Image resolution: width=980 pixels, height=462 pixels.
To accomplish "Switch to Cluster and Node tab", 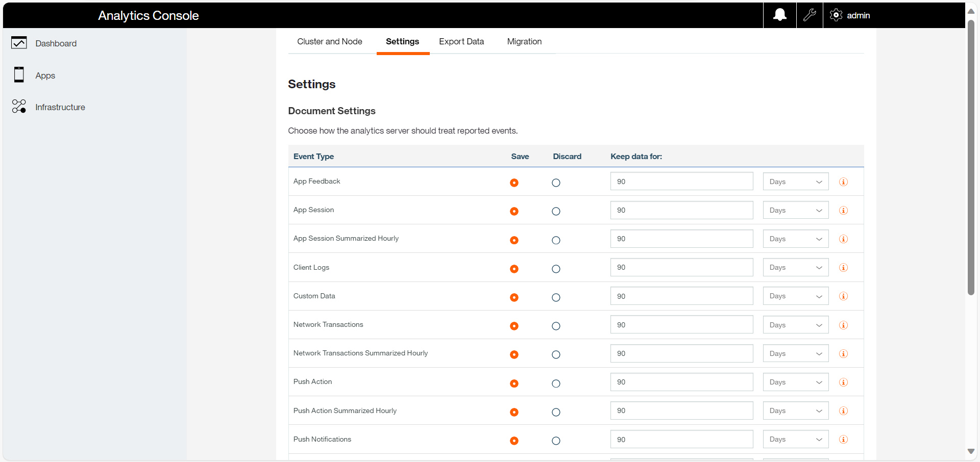I will [329, 42].
